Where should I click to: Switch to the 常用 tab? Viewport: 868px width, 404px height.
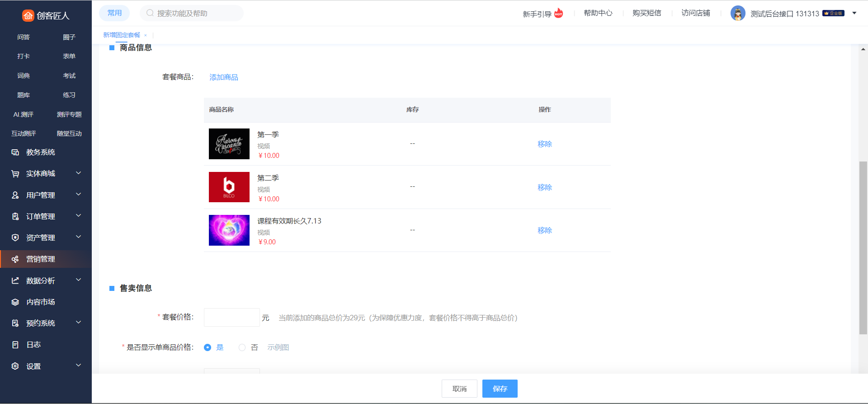click(x=114, y=13)
